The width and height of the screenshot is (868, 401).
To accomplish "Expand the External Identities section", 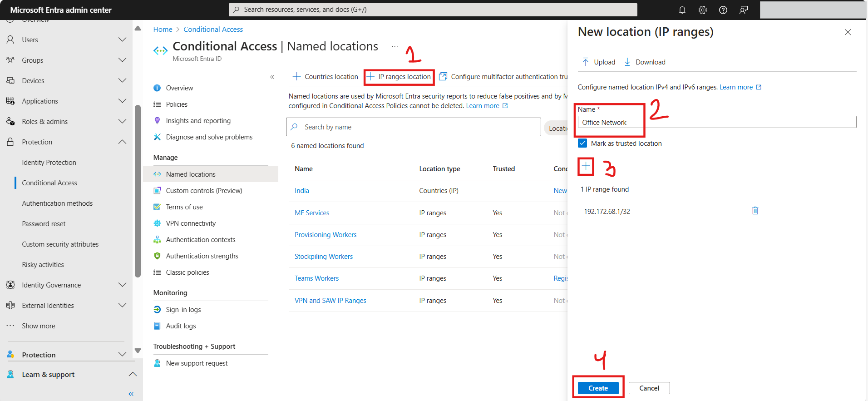I will pos(122,305).
